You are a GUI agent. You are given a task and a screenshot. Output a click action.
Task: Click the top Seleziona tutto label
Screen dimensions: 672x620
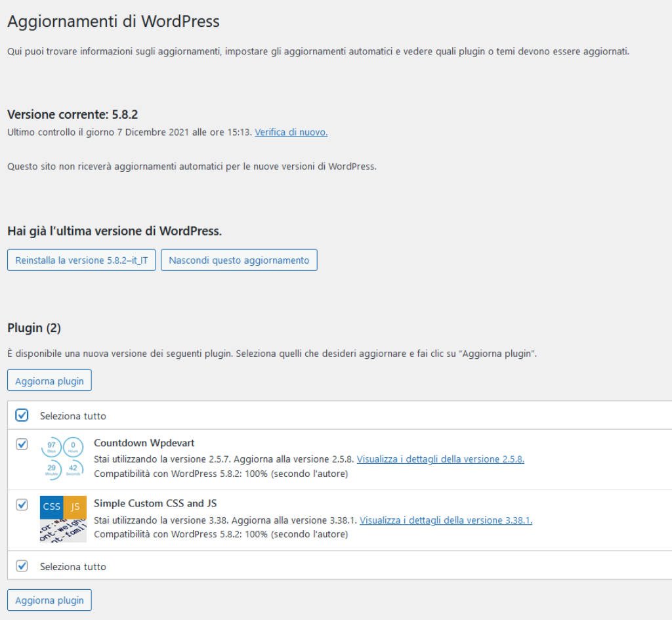(73, 415)
